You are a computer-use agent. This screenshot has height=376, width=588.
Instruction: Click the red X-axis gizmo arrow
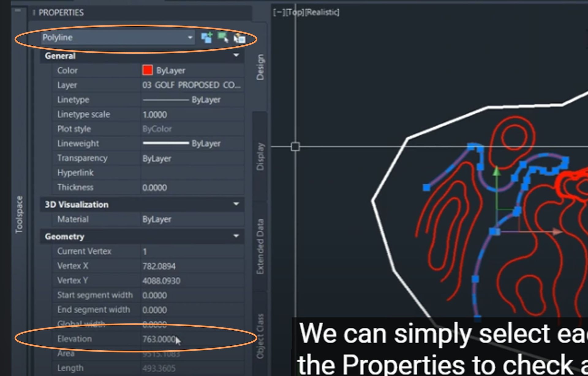(x=557, y=231)
